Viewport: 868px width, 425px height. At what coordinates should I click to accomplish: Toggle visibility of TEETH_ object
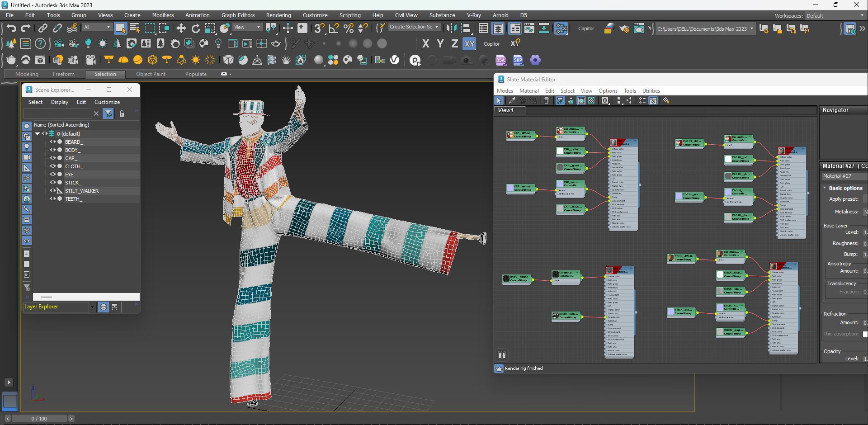click(53, 199)
